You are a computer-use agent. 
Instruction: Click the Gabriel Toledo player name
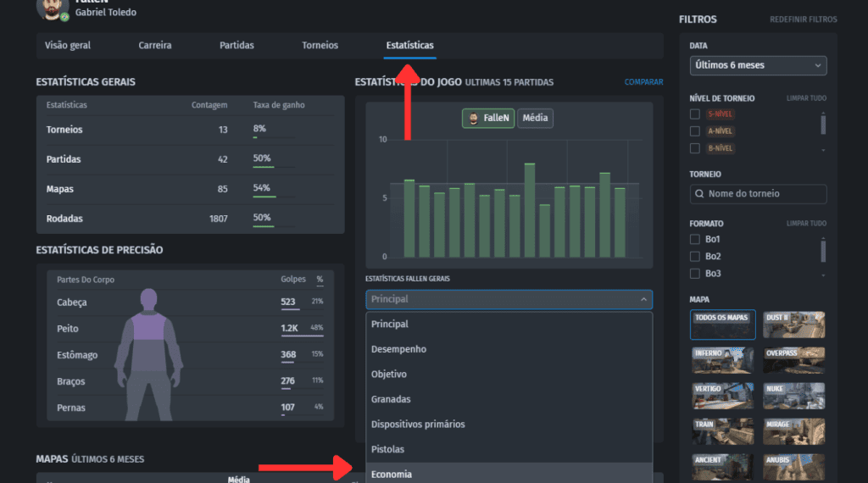(x=106, y=12)
